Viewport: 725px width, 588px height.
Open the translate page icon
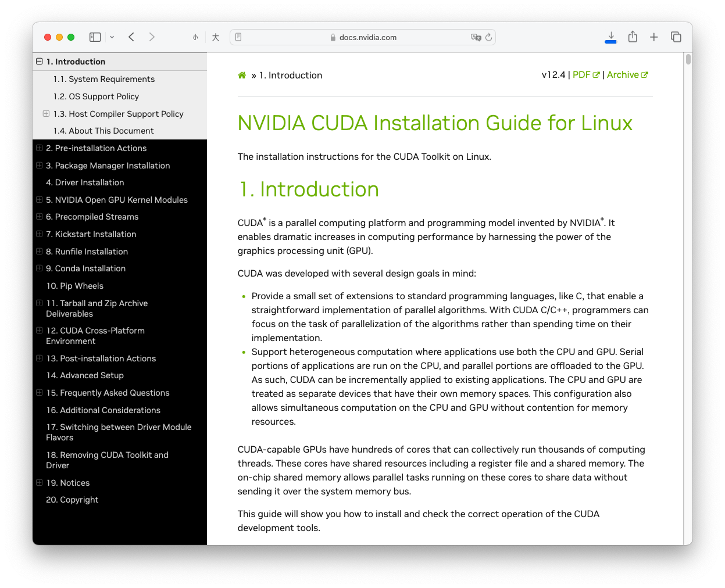pos(476,37)
